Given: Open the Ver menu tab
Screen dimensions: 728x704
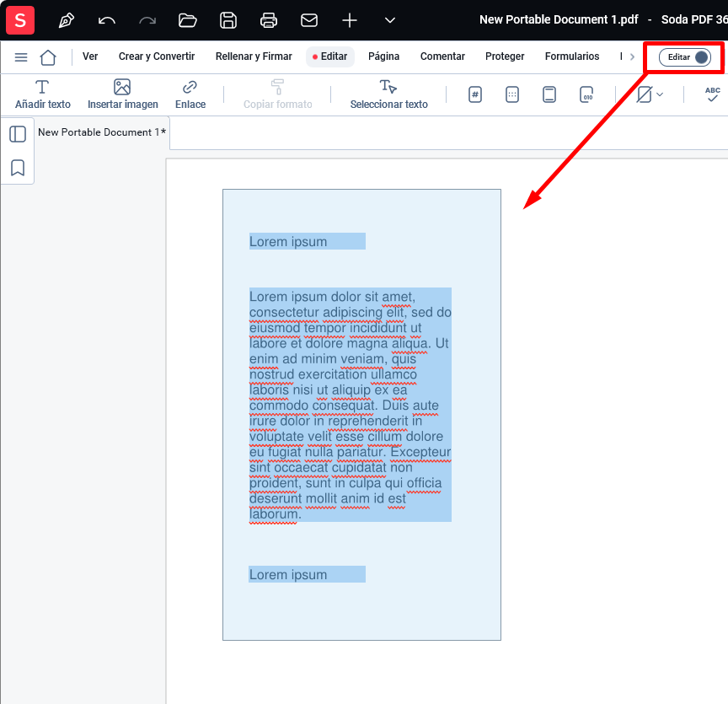Looking at the screenshot, I should [90, 56].
